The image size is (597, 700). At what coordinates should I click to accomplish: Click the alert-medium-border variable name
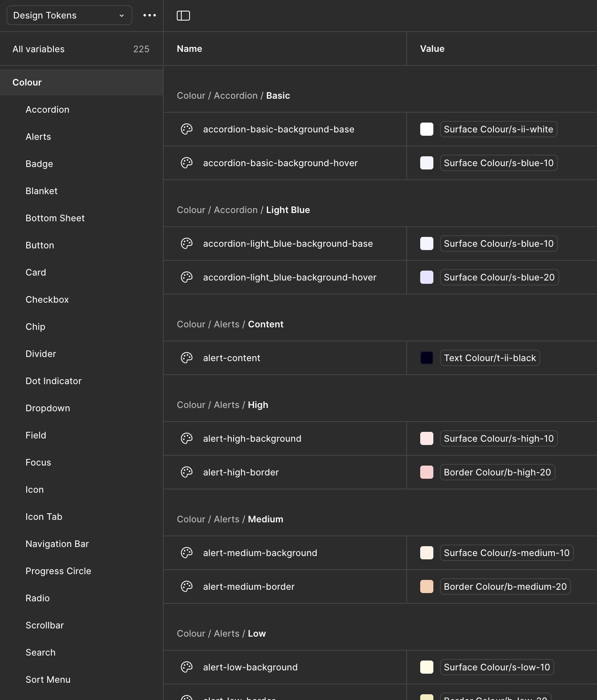point(249,586)
